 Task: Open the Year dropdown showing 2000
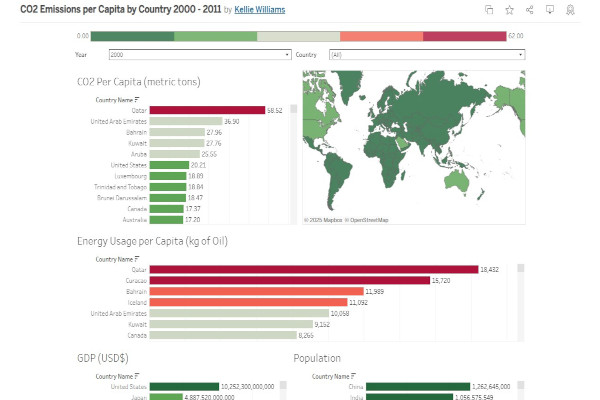click(x=198, y=55)
